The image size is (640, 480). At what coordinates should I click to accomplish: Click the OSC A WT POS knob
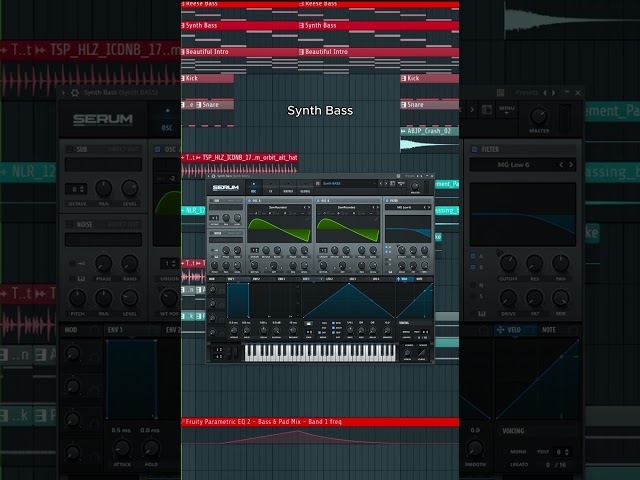coord(254,265)
